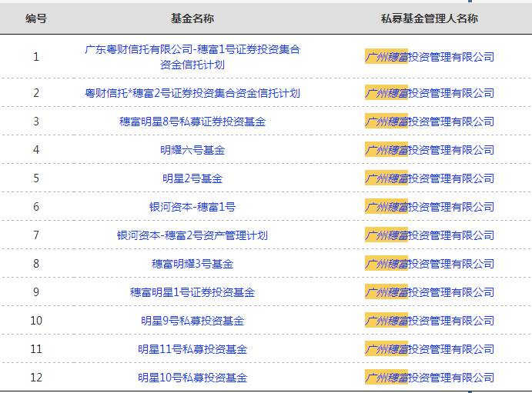This screenshot has height=393, width=532.
Task: Open 广州穗富投资管理有限公司 beside 银河资本-穗富2号资产管理计划
Action: pos(430,235)
